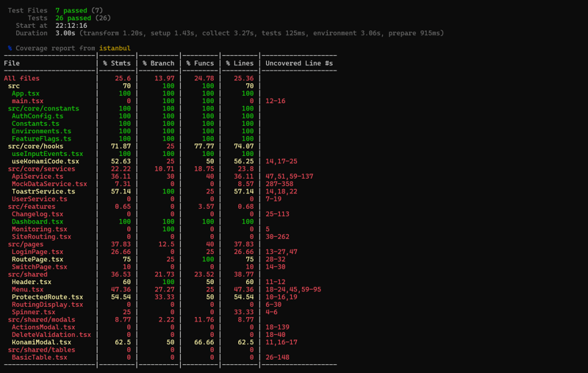Select the '% Funcs' column header
Screen dimensions: 588x373
(x=200, y=63)
